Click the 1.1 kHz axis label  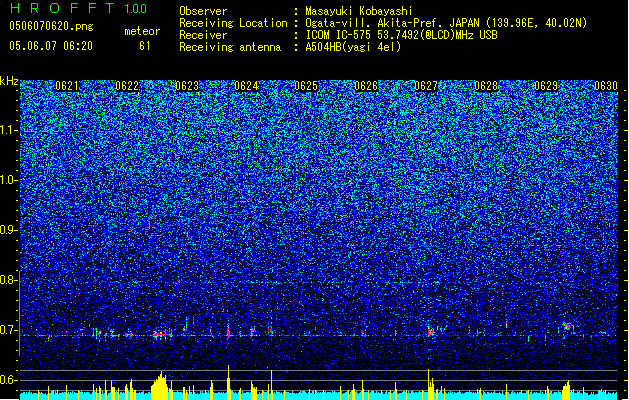click(x=9, y=130)
